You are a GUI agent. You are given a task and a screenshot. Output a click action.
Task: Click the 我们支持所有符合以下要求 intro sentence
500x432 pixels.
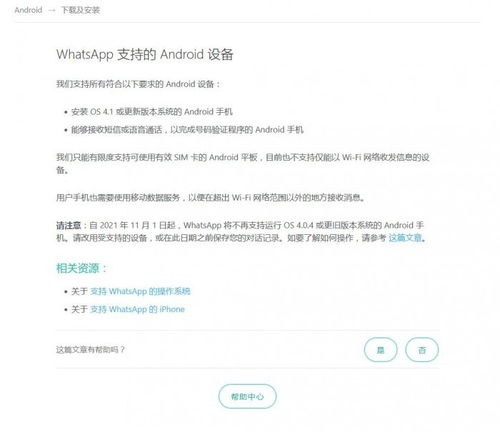tap(138, 84)
